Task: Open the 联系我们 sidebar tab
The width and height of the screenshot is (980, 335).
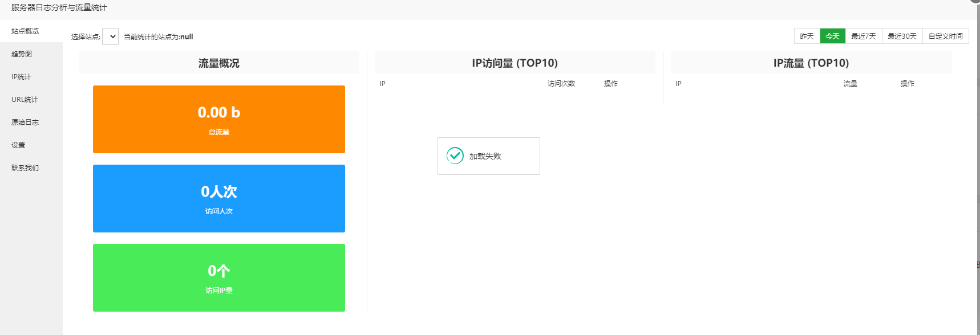Action: (x=31, y=167)
